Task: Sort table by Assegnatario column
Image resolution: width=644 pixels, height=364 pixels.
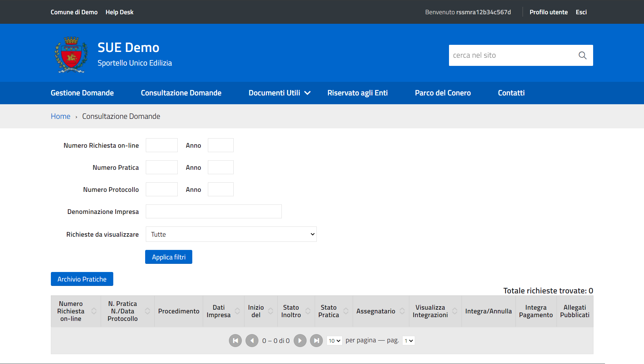Action: (402, 311)
